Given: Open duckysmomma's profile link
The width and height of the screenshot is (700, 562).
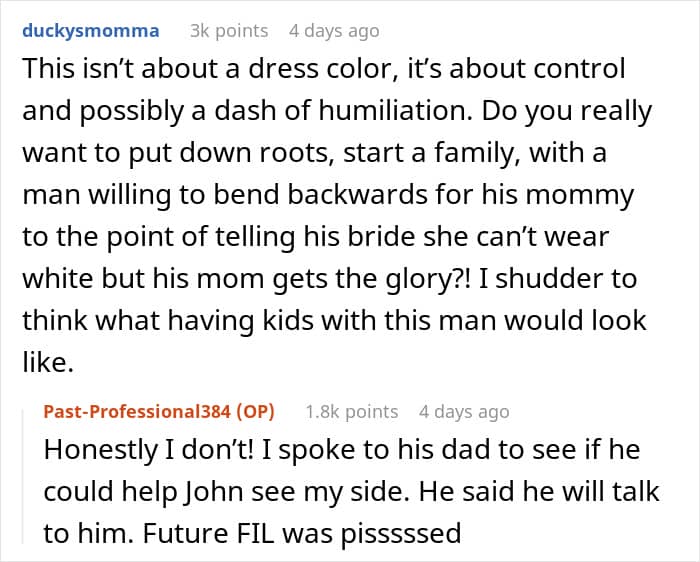Looking at the screenshot, I should tap(91, 31).
